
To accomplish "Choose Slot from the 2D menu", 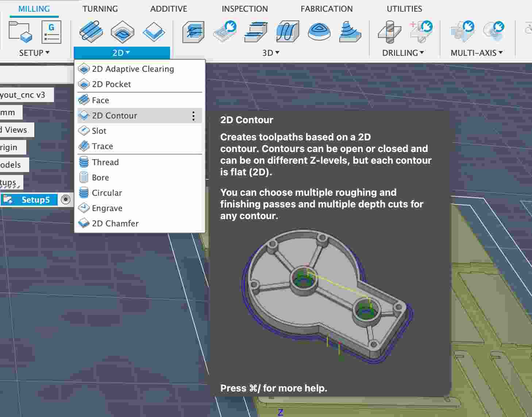I will point(140,131).
